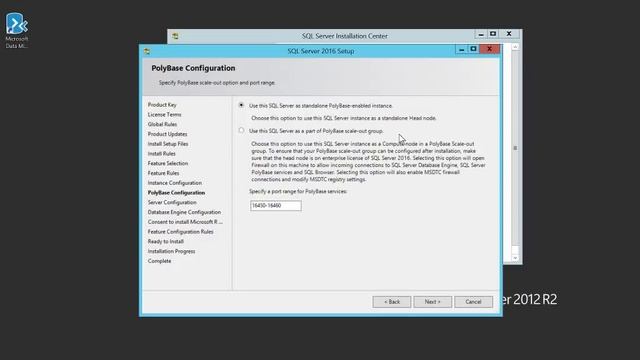Select standalone PolyBase-enabled instance radio button
This screenshot has width=640, height=360.
click(241, 105)
